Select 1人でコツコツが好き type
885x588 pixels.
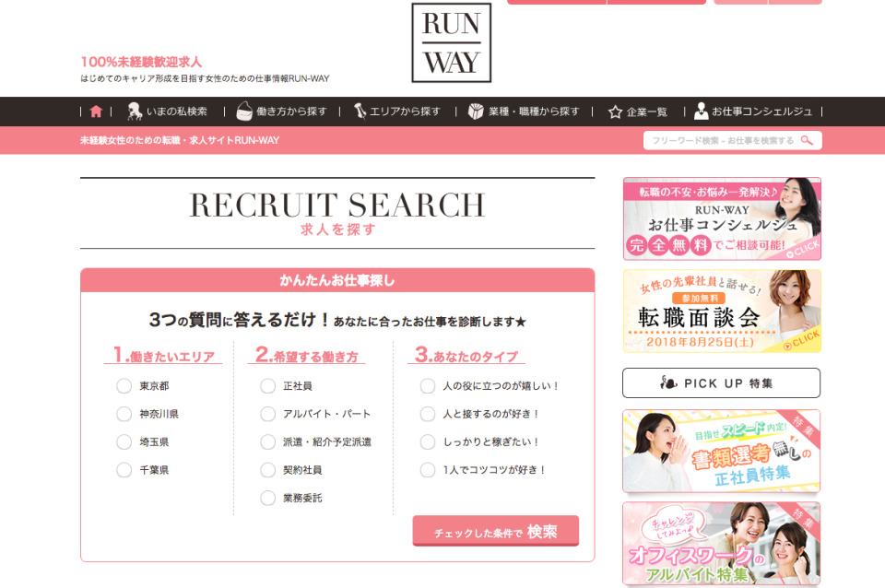pos(428,470)
